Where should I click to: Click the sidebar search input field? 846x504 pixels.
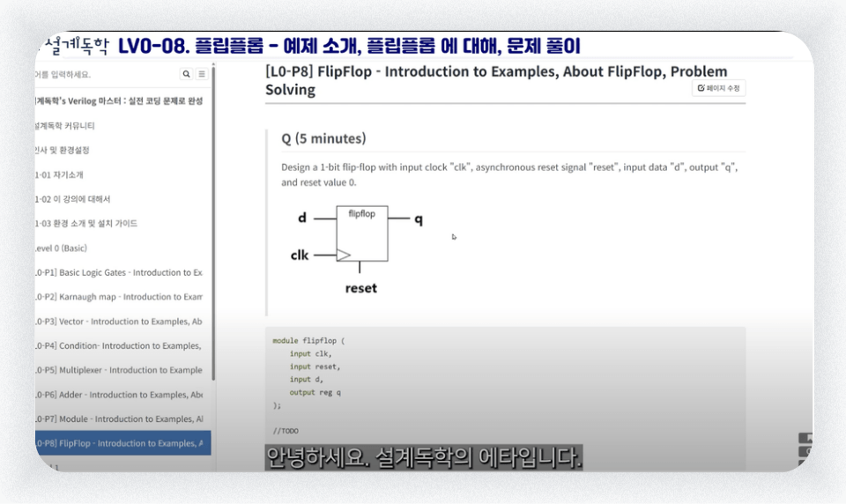[x=106, y=74]
